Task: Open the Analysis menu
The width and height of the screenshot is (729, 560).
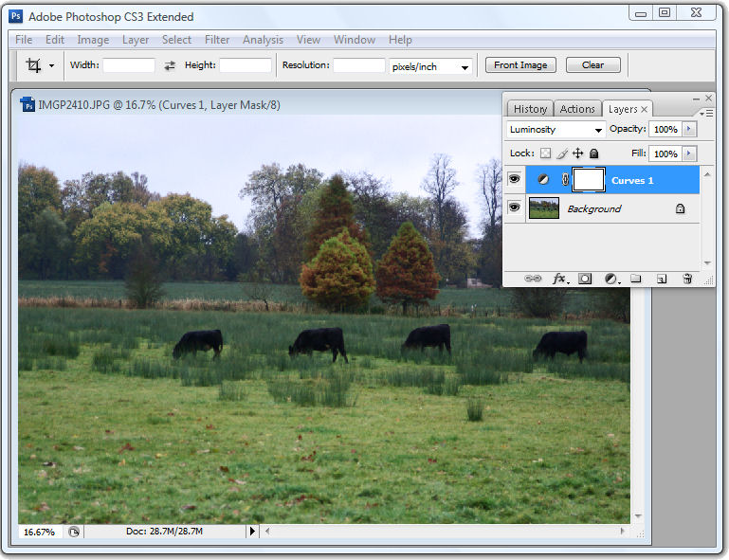Action: [263, 40]
